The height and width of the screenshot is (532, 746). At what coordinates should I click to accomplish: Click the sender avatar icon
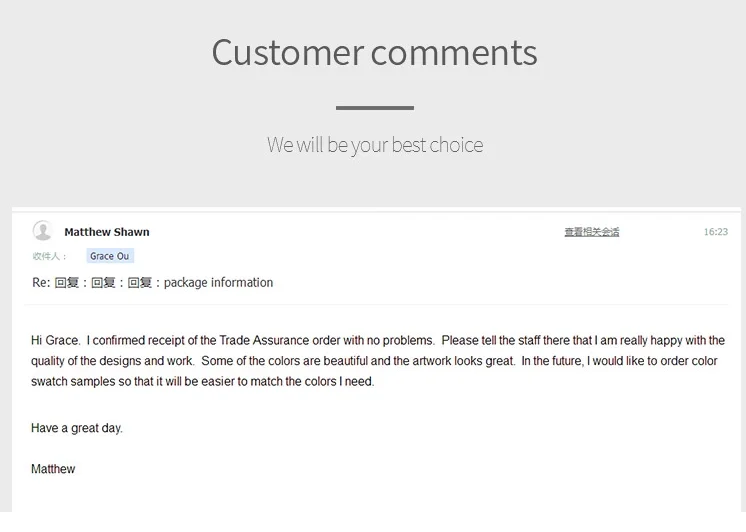tap(42, 231)
